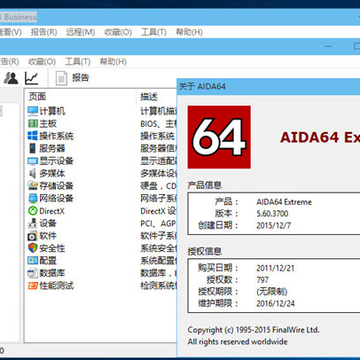Click the users icon in the toolbar
This screenshot has height=360, width=360.
click(11, 78)
